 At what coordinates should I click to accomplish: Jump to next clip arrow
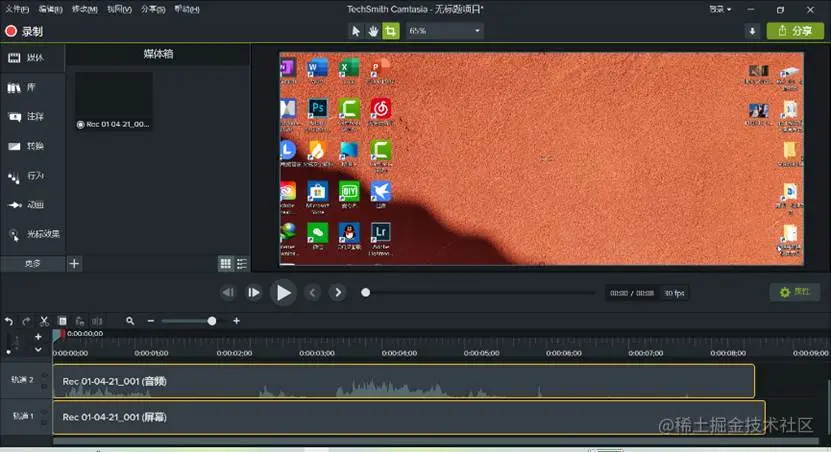pos(338,293)
